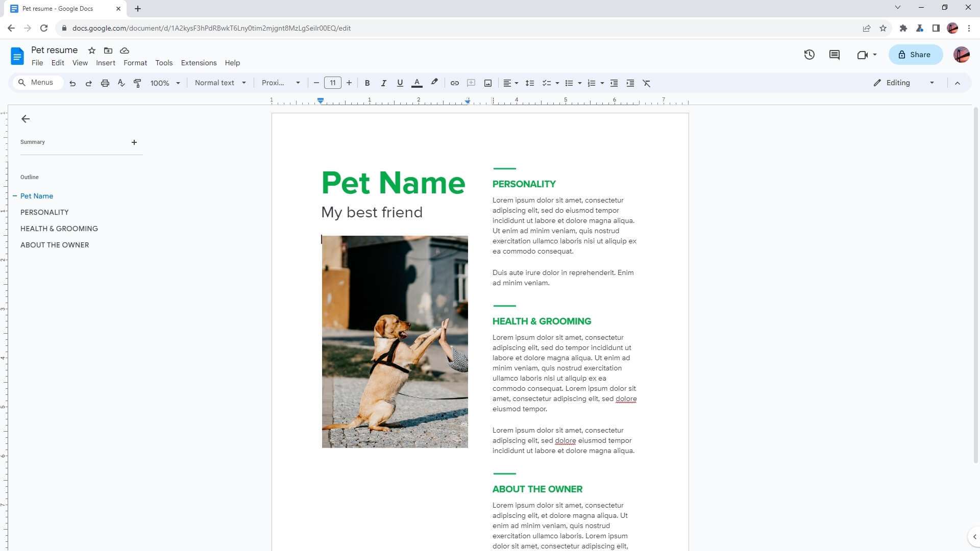The width and height of the screenshot is (980, 551).
Task: Close document outline with back arrow
Action: point(26,119)
